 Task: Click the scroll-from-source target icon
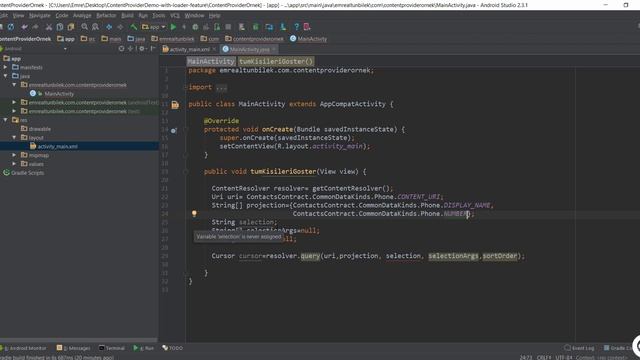point(121,49)
